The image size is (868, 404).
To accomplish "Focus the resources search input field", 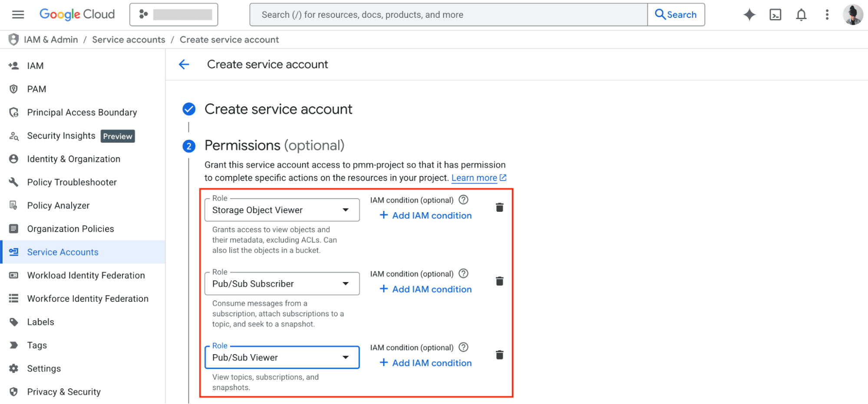I will click(x=447, y=15).
